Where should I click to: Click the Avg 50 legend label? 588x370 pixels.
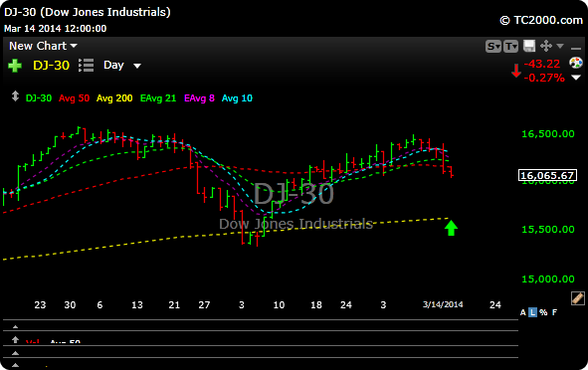point(74,98)
